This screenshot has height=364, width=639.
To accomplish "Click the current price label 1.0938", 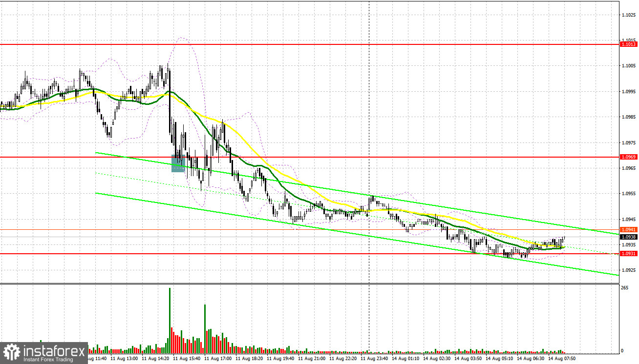I will [628, 237].
